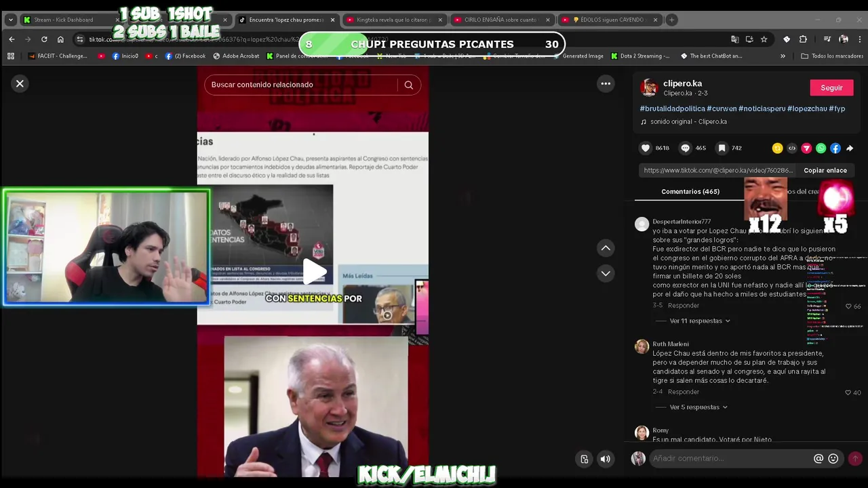Go to browser home page
Viewport: 868px width, 488px height.
(x=60, y=39)
